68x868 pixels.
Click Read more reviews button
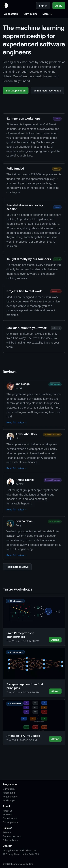click(x=17, y=567)
